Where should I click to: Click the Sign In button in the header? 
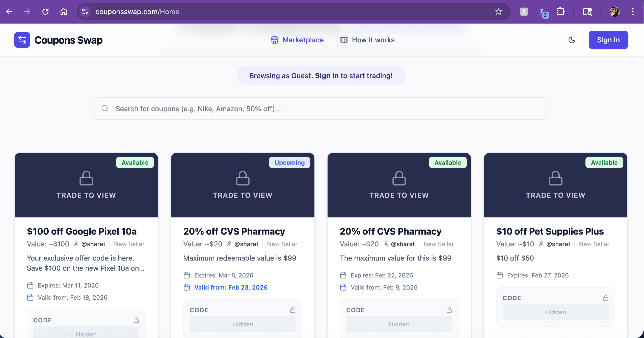tap(608, 40)
